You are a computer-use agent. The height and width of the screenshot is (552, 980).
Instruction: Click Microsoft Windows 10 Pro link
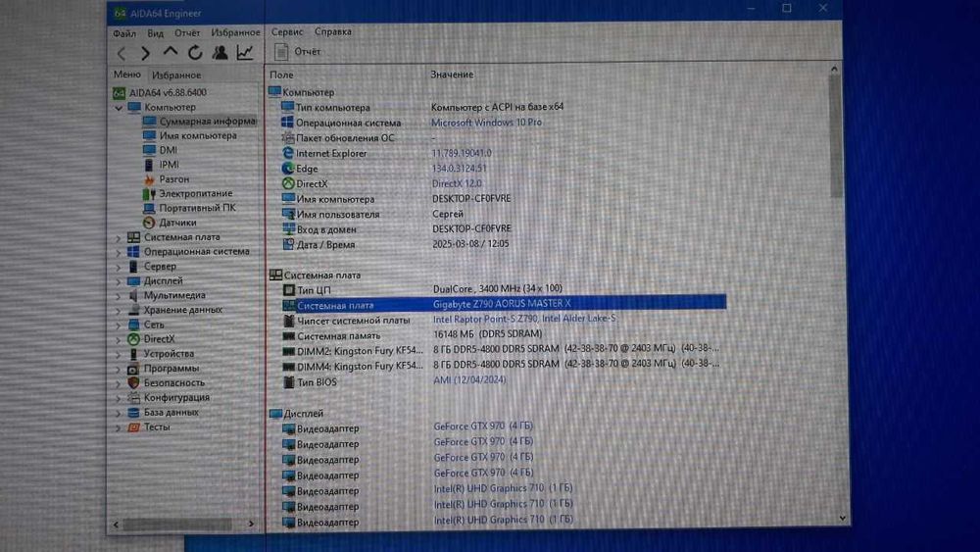[486, 123]
